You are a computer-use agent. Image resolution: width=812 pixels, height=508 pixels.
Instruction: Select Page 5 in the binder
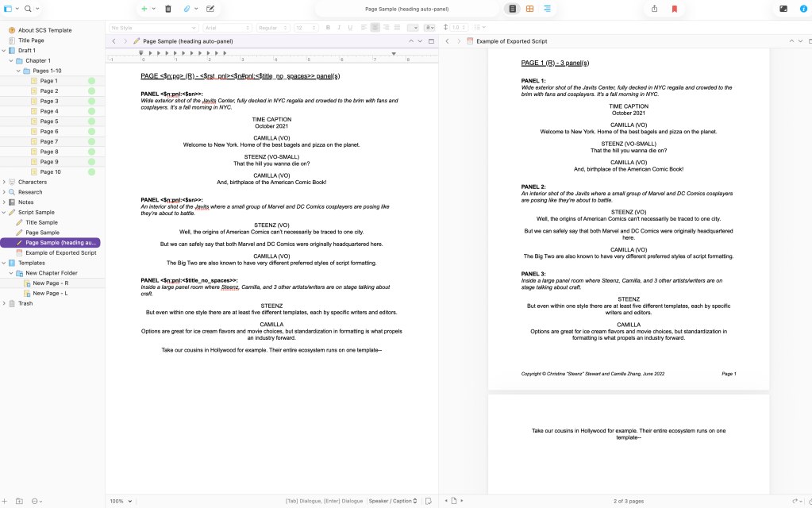pos(49,121)
